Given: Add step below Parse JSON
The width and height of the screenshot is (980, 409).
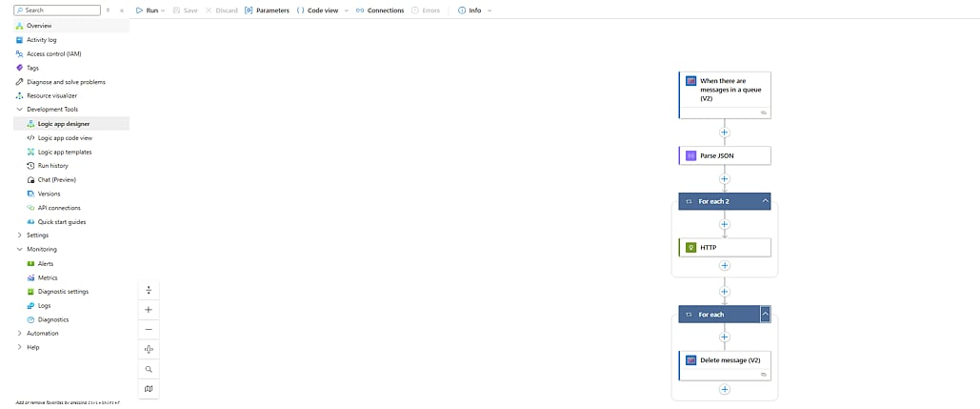Looking at the screenshot, I should (x=725, y=179).
